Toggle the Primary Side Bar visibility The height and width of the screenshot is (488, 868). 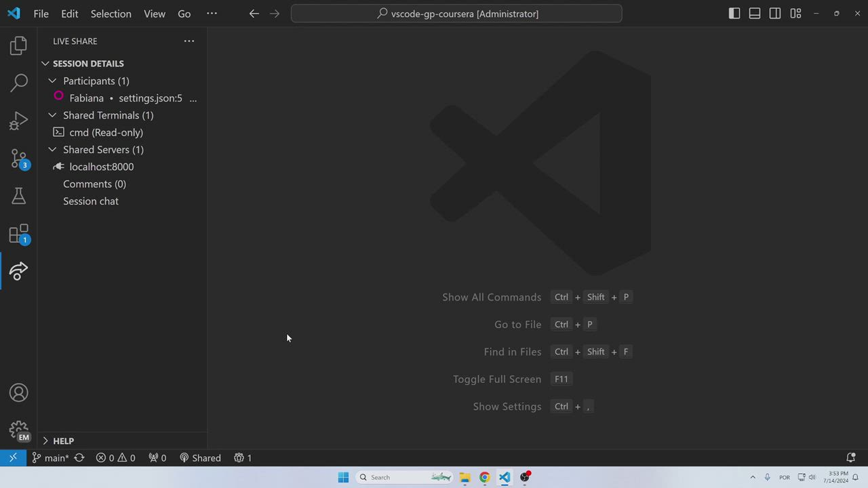click(734, 14)
